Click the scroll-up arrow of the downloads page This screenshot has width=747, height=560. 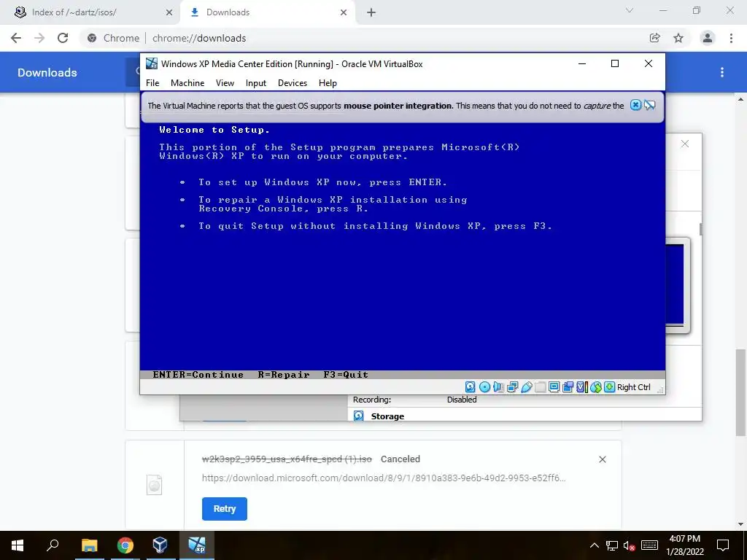point(740,99)
